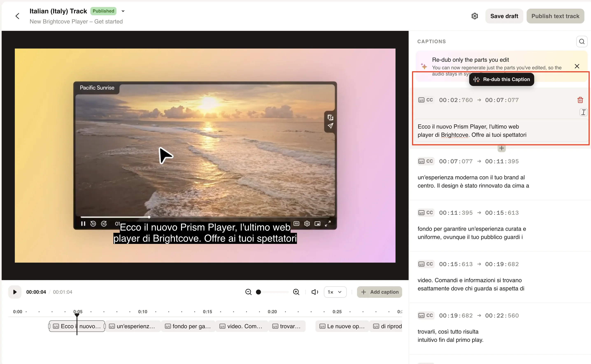The width and height of the screenshot is (591, 364).
Task: Zoom out the timeline
Action: coord(248,292)
